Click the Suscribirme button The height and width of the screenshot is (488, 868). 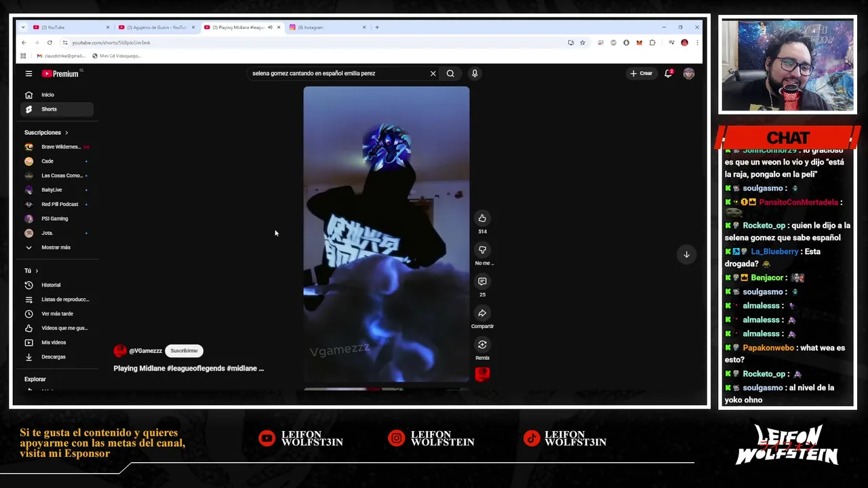click(184, 351)
